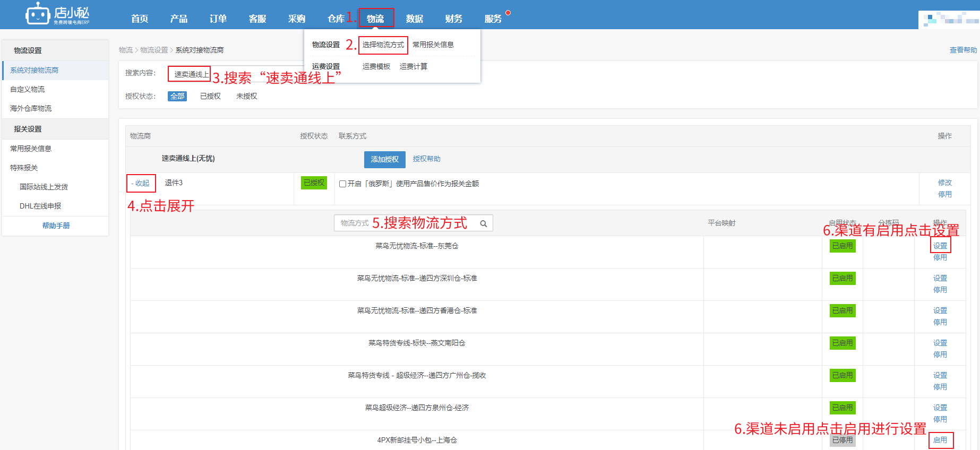Viewport: 980px width, 450px height.
Task: Open the 财务 menu
Action: coord(454,19)
